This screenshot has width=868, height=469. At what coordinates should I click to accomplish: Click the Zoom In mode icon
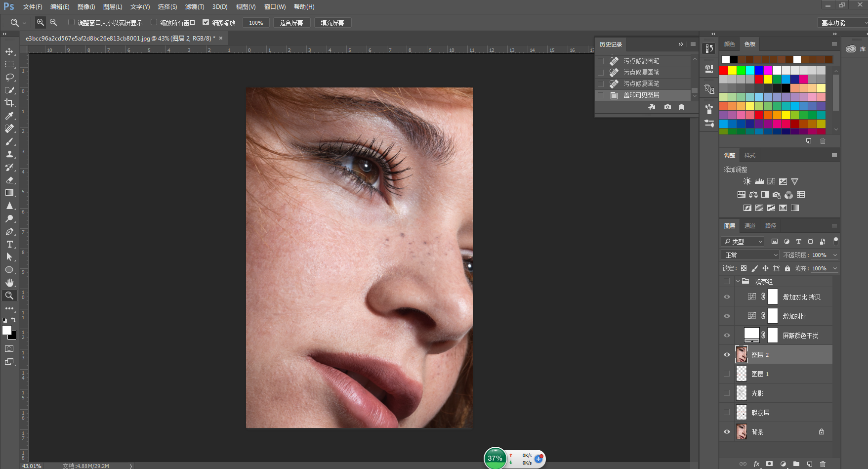click(41, 22)
